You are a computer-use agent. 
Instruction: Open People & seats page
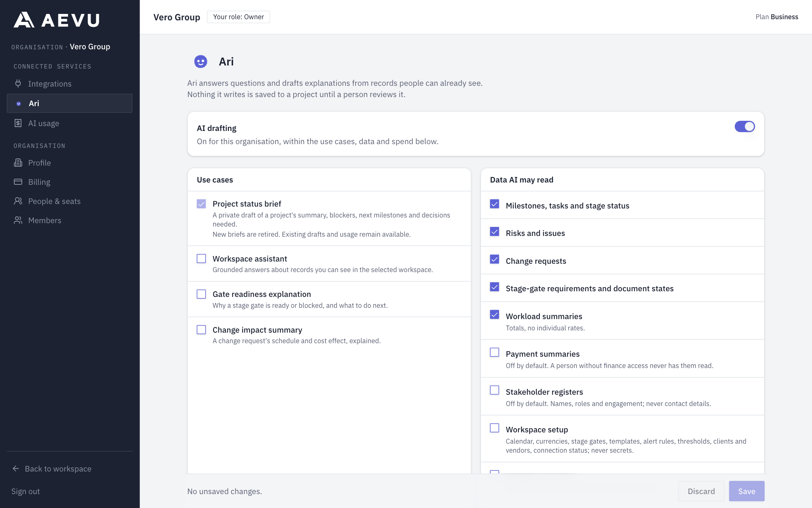point(70,201)
